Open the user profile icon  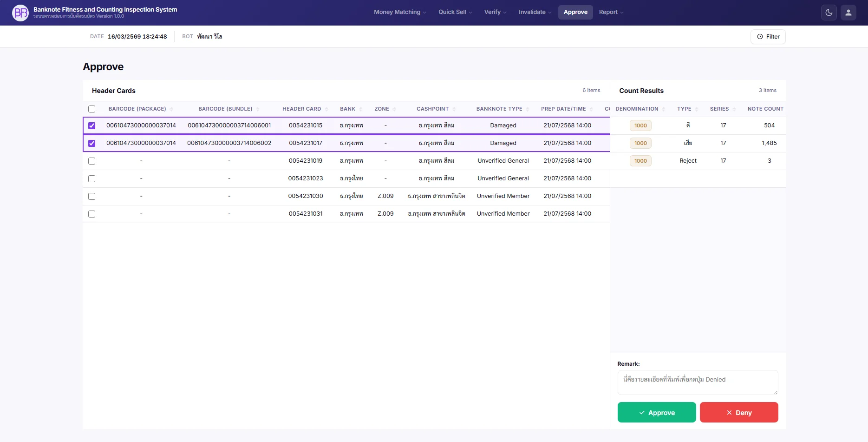(848, 13)
